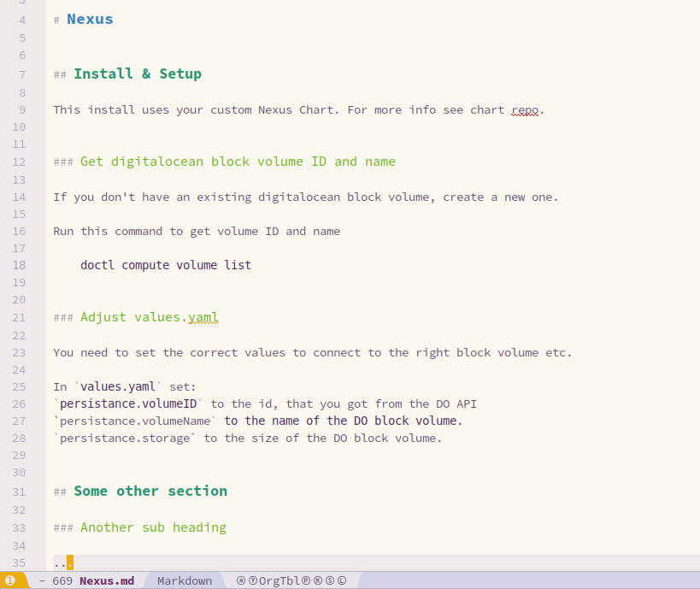Place cursor on the Nexus title heading
Image resolution: width=700 pixels, height=589 pixels.
90,19
